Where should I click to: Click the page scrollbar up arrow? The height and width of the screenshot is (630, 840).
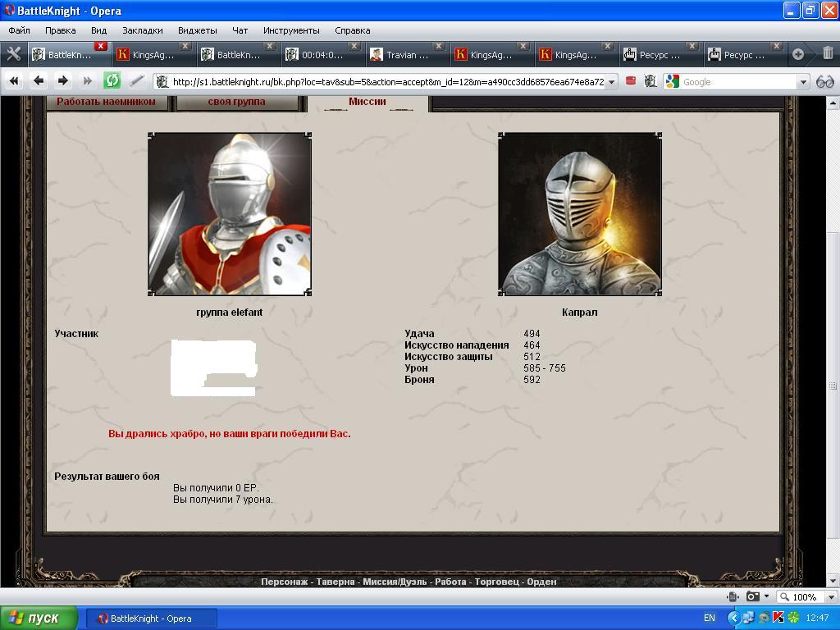833,103
